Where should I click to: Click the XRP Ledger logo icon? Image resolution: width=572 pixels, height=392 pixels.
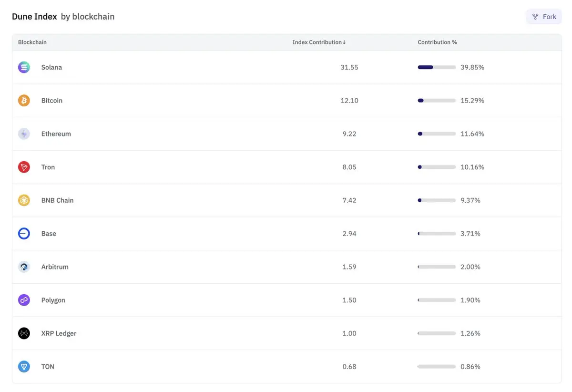[24, 333]
